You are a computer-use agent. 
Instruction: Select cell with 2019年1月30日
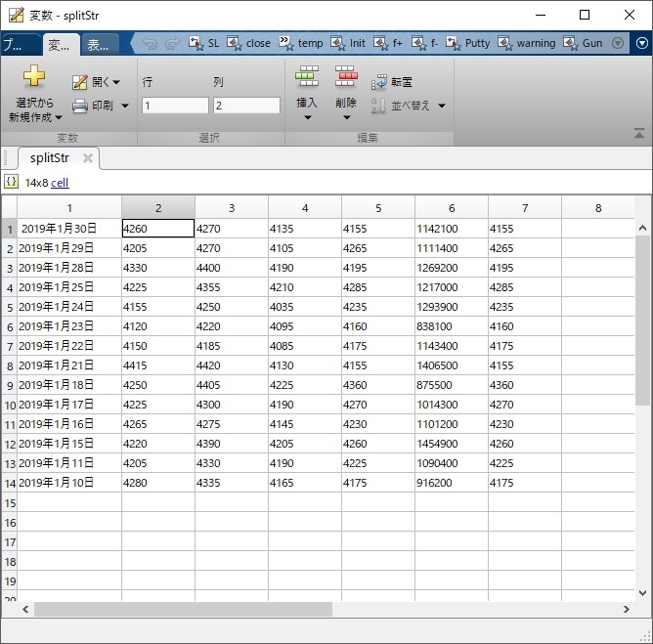pyautogui.click(x=69, y=229)
